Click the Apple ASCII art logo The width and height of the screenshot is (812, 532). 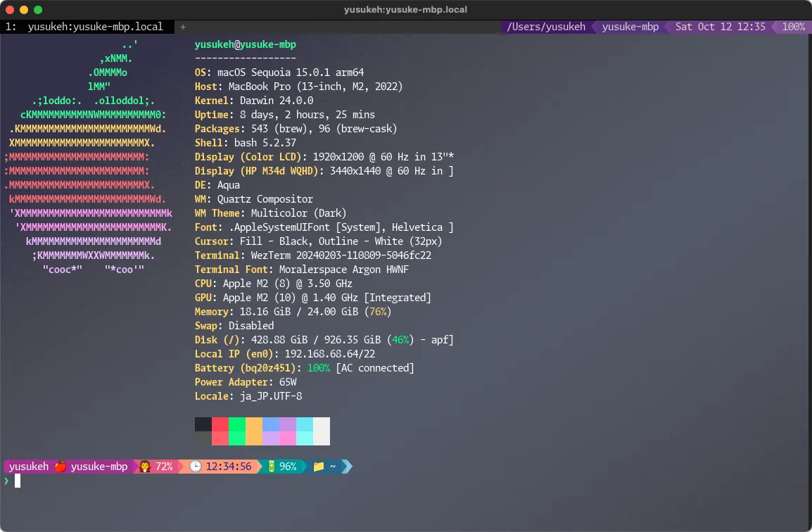click(x=88, y=157)
